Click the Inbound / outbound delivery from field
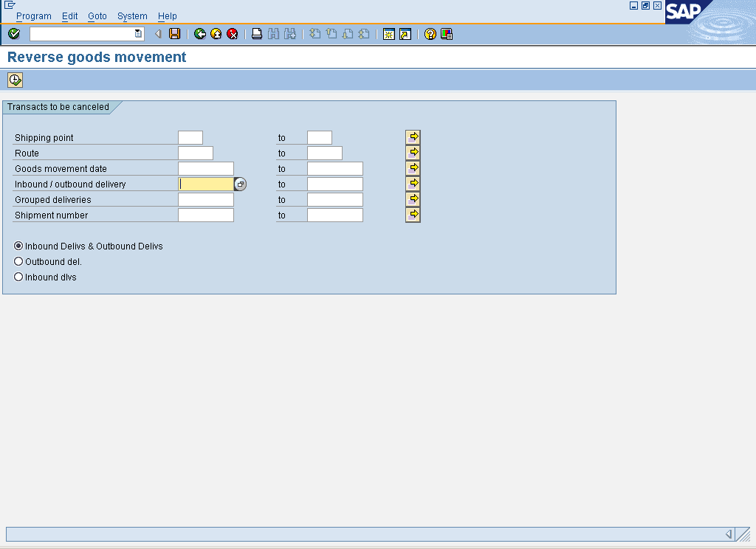Viewport: 756px width, 549px height. click(206, 184)
